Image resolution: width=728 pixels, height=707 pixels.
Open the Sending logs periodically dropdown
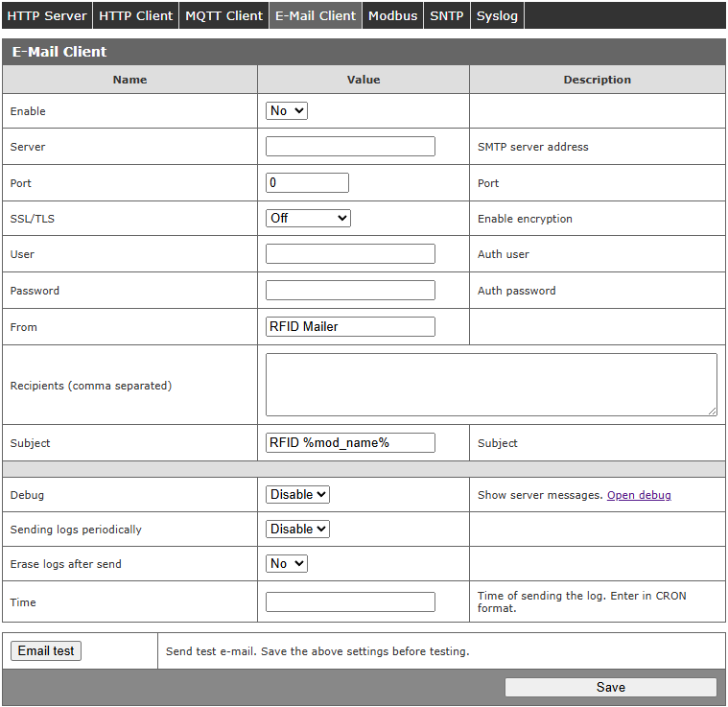297,529
